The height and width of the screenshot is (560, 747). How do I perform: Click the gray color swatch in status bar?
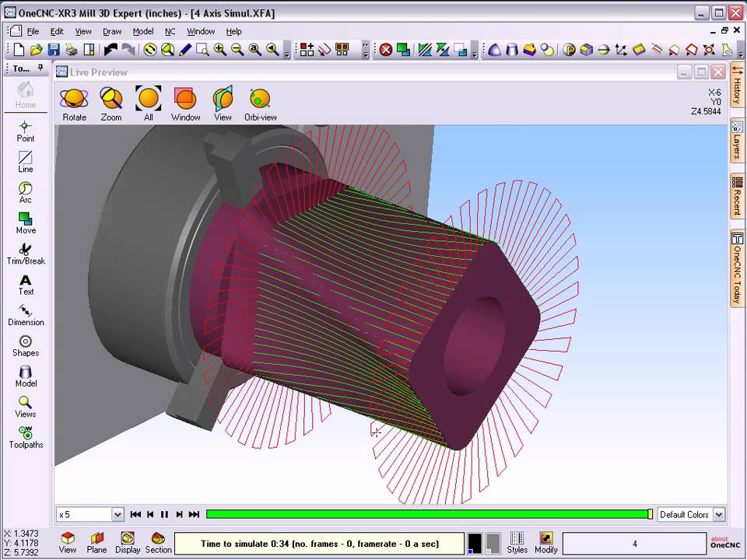[493, 544]
